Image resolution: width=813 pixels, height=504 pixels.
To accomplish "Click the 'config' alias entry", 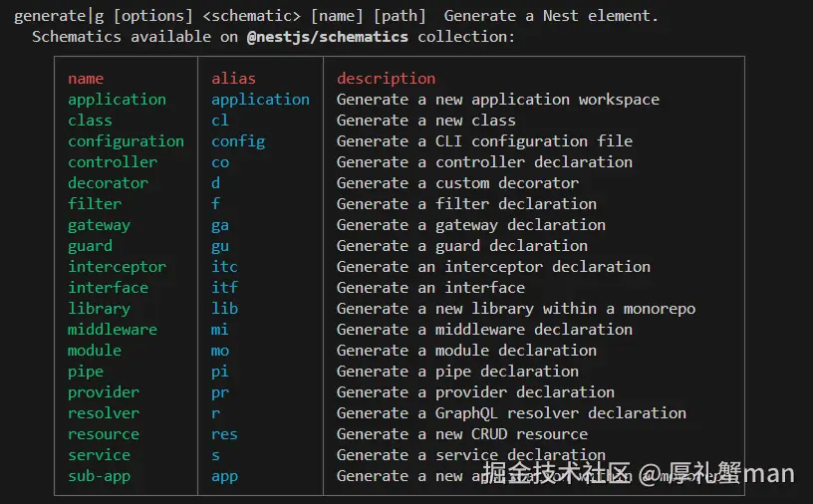I will pyautogui.click(x=238, y=141).
